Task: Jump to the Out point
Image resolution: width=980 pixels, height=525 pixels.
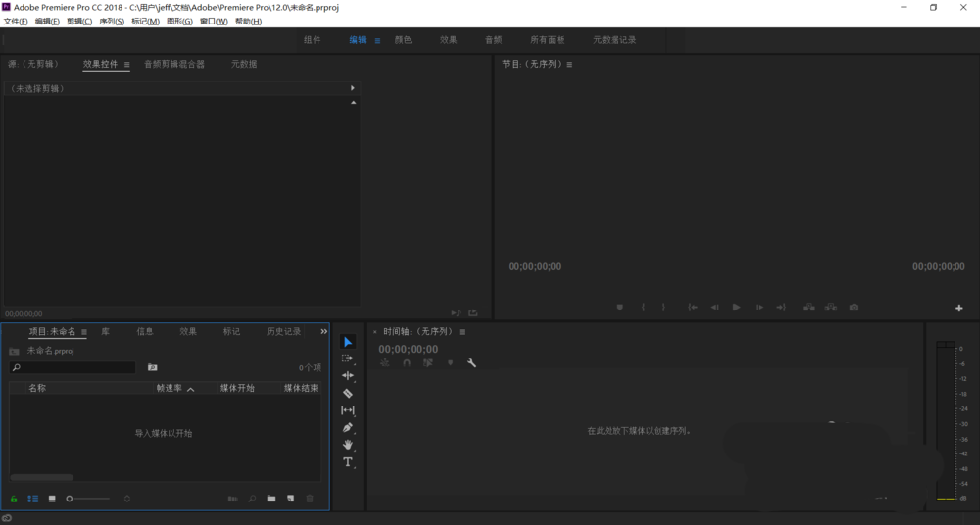Action: (x=781, y=308)
